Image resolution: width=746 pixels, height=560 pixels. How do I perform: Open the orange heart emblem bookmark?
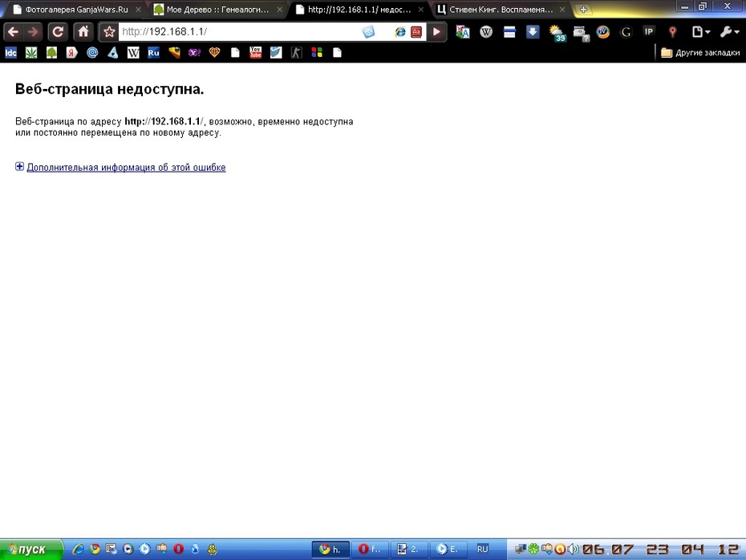(x=214, y=53)
